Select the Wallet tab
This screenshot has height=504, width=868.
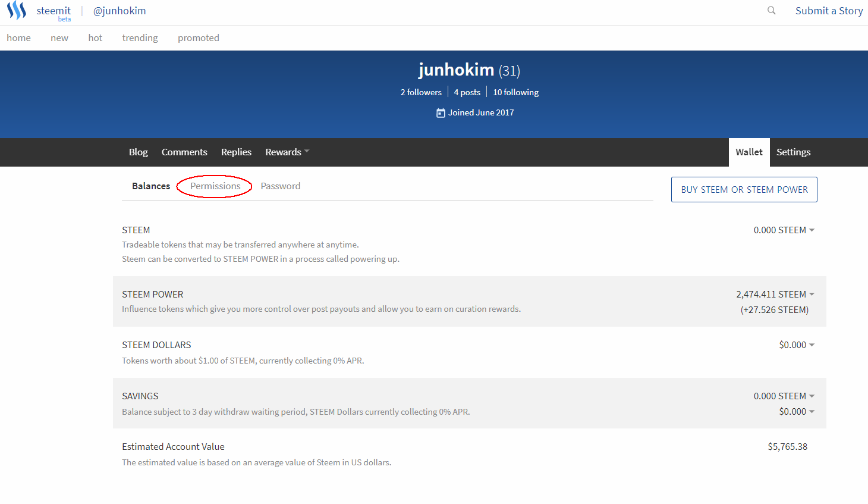tap(749, 152)
